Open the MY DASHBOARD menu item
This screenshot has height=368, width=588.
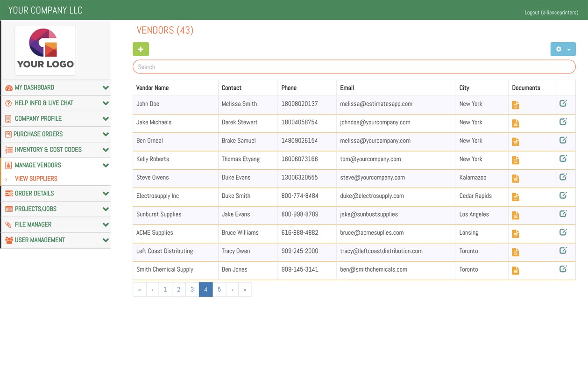pos(56,87)
